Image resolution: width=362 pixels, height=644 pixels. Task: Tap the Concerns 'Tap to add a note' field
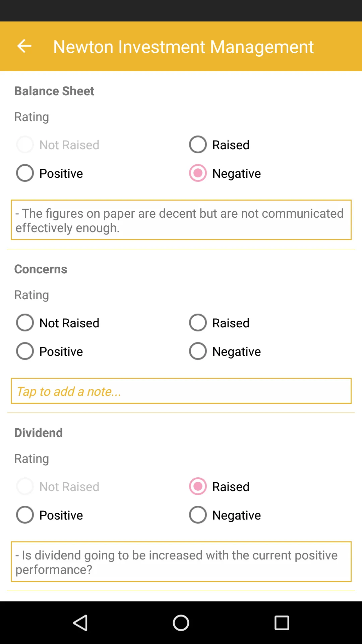(x=181, y=391)
